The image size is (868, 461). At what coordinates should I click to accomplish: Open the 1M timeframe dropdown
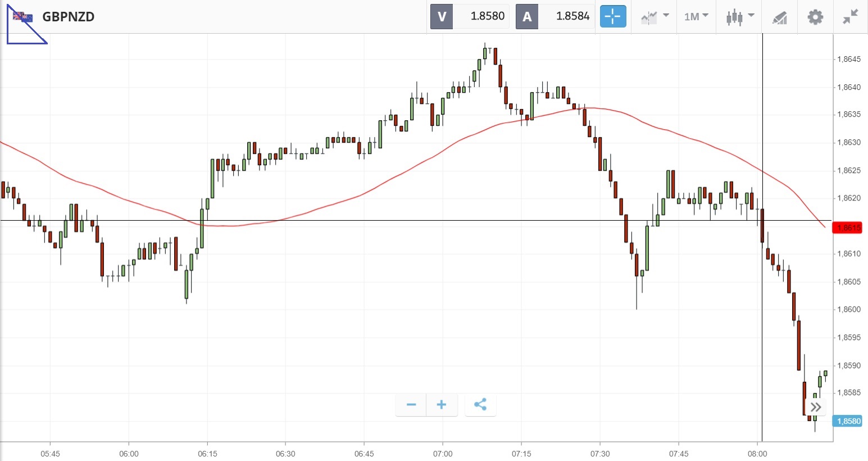click(x=696, y=16)
